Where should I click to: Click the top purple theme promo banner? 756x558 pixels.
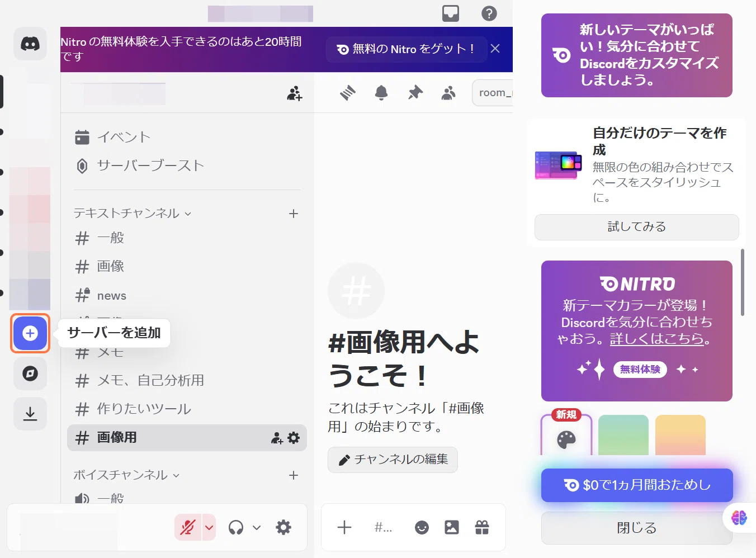pyautogui.click(x=637, y=55)
